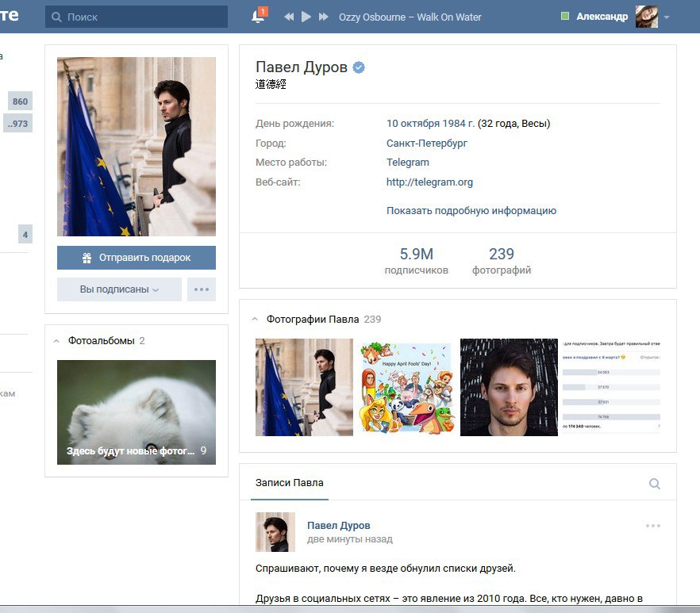Image resolution: width=700 pixels, height=613 pixels.
Task: Open the city link Санкт-Петербург
Action: click(x=427, y=144)
